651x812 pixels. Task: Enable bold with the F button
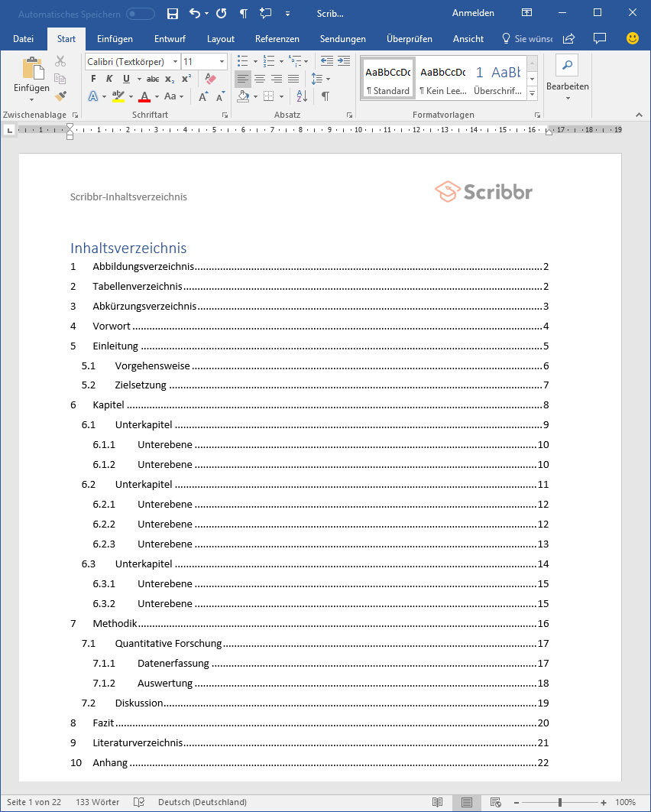(93, 78)
